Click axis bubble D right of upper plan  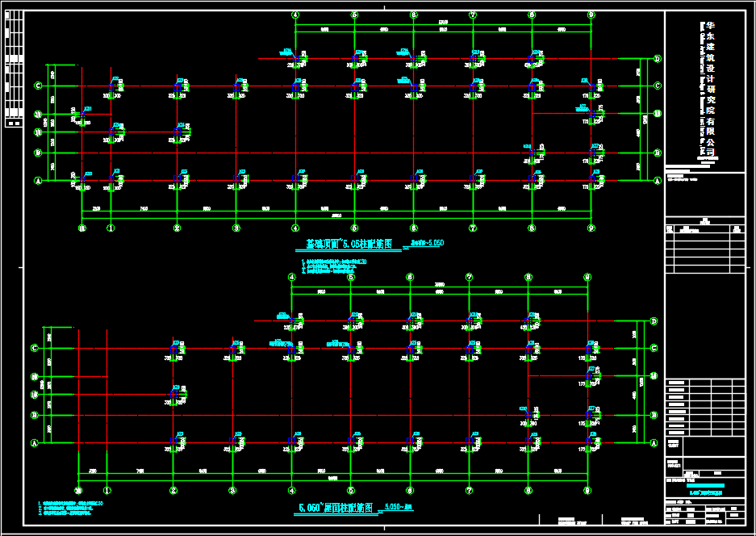click(658, 59)
